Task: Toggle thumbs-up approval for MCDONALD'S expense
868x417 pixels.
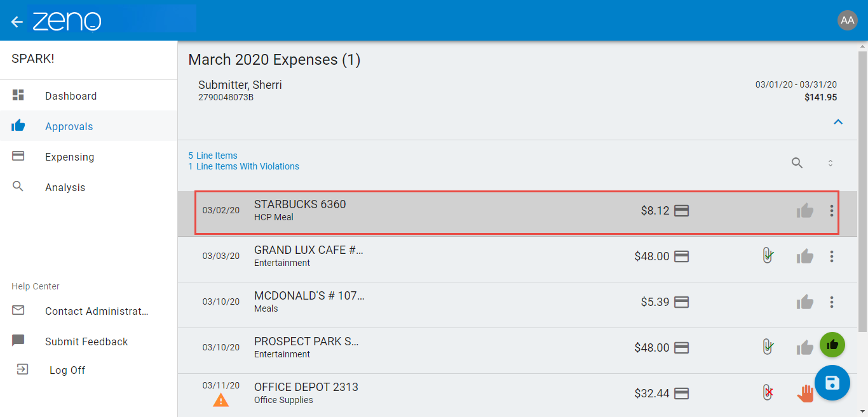Action: point(804,301)
